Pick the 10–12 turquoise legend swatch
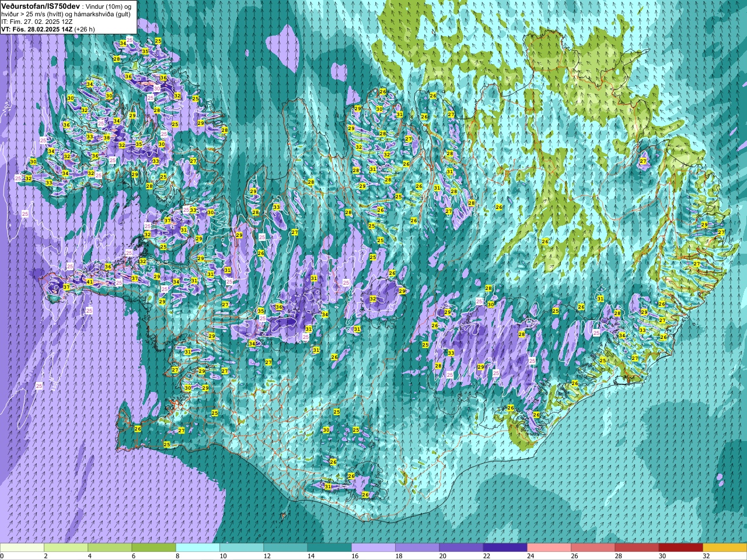This screenshot has width=747, height=560. coord(242,548)
